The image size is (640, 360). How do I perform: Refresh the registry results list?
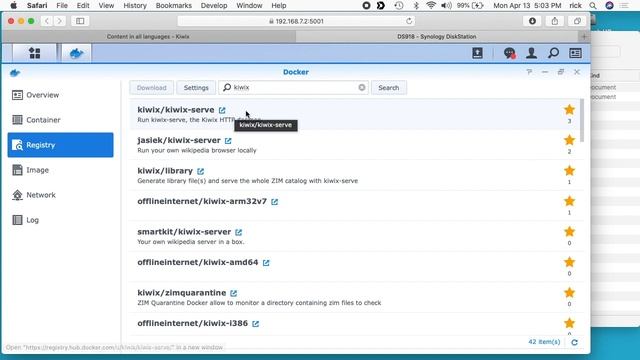point(574,342)
